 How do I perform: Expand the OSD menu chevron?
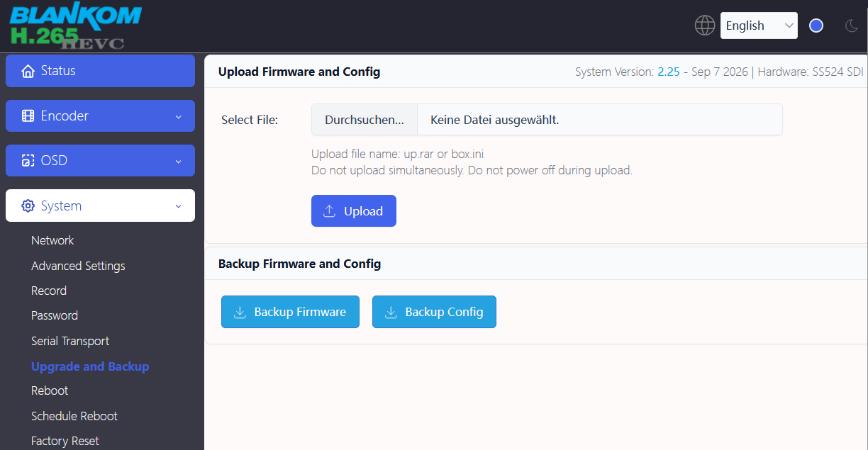178,161
